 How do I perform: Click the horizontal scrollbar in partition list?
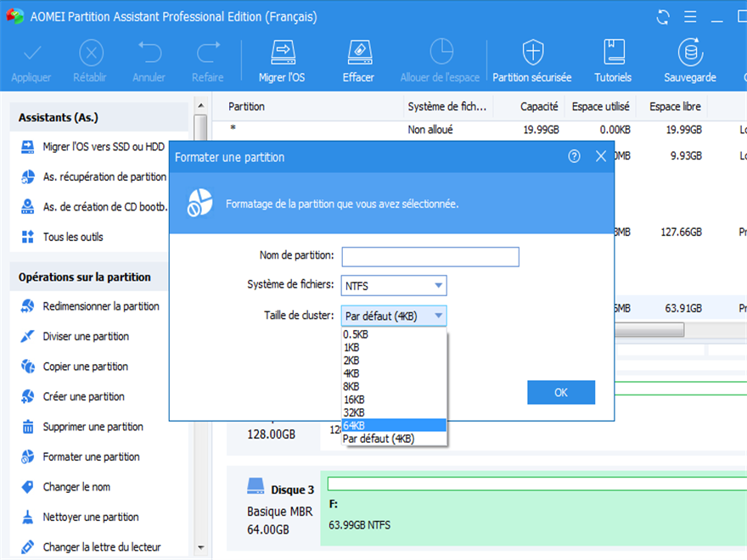[649, 329]
